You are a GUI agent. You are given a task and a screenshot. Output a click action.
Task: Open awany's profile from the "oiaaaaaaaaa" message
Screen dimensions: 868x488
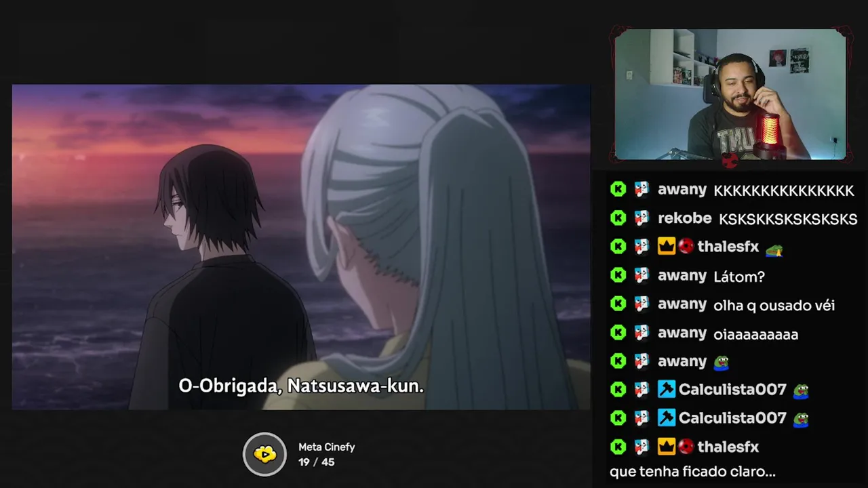(682, 332)
